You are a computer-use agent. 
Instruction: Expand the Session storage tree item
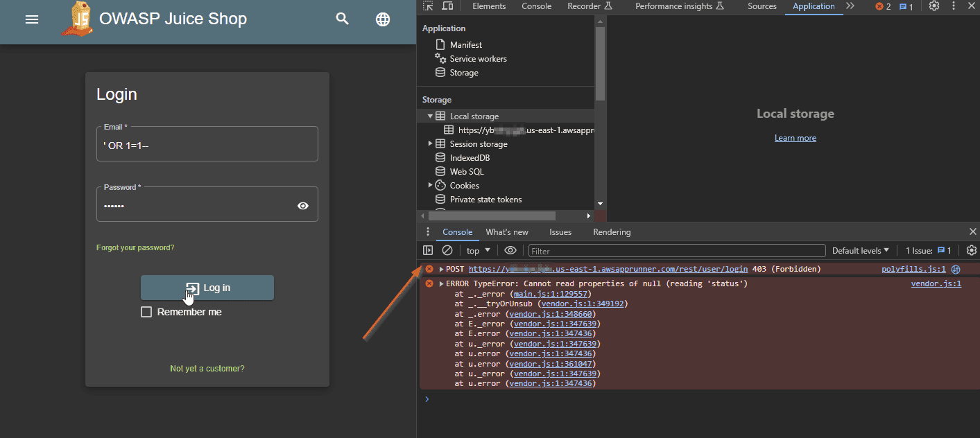(x=431, y=144)
